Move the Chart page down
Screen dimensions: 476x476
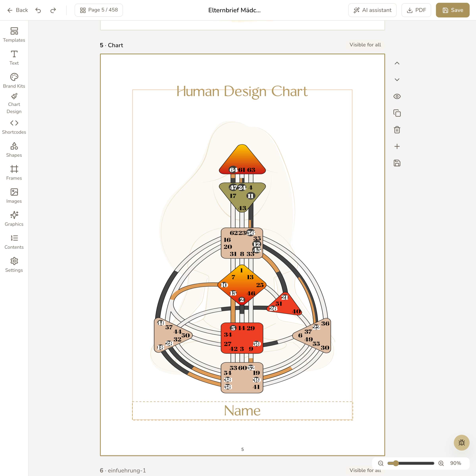pyautogui.click(x=397, y=80)
